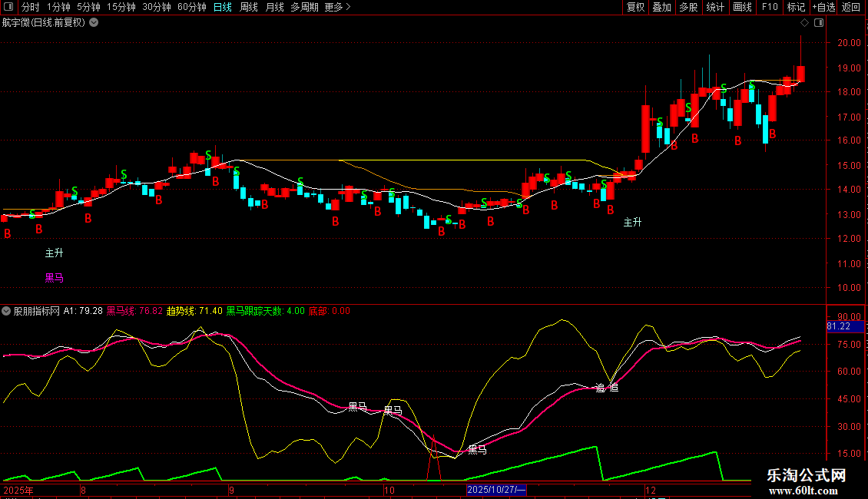The height and width of the screenshot is (499, 868).
Task: Open the 多股 multi-stock view
Action: (x=688, y=7)
